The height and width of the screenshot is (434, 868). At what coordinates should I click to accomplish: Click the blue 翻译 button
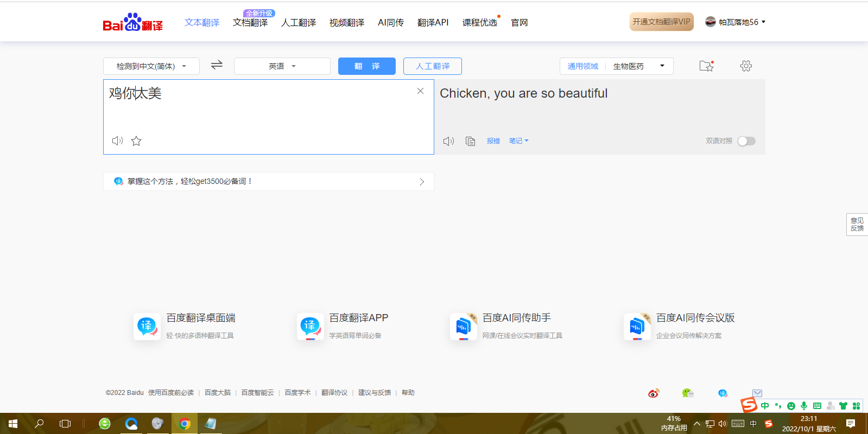[367, 66]
